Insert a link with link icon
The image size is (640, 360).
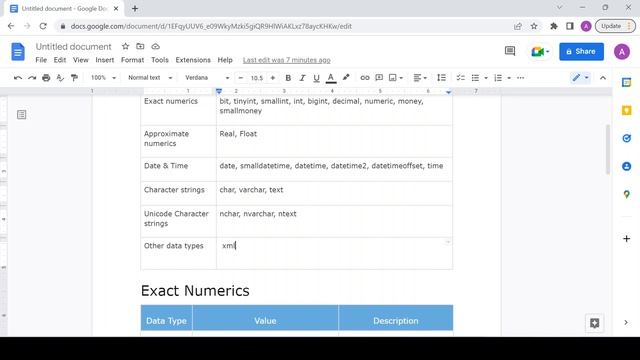[x=364, y=78]
